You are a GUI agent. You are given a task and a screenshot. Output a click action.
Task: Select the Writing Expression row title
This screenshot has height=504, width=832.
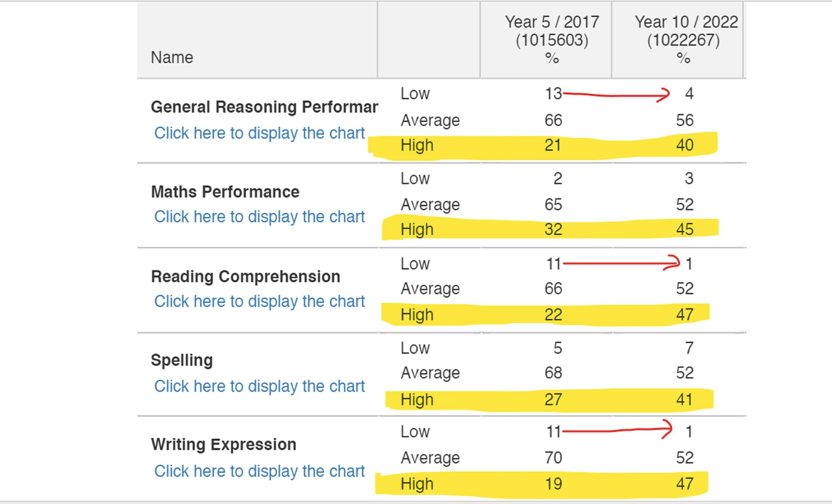(223, 444)
